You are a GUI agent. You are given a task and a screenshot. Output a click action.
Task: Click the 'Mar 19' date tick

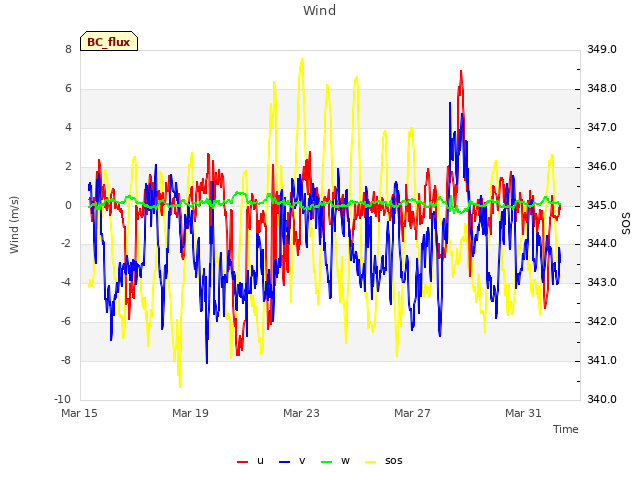(x=190, y=413)
